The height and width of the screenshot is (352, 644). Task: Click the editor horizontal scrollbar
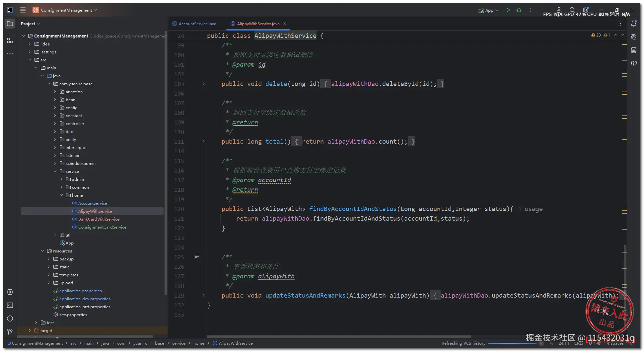point(339,336)
